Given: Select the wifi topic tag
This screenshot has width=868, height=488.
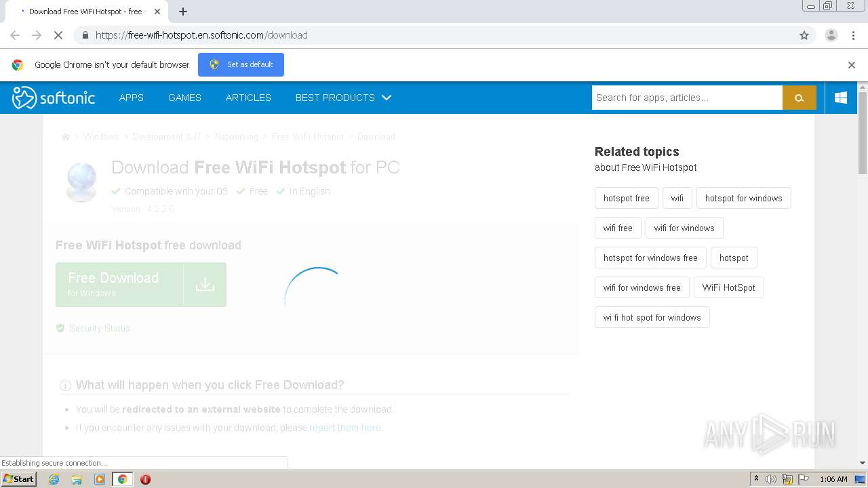Looking at the screenshot, I should [677, 198].
